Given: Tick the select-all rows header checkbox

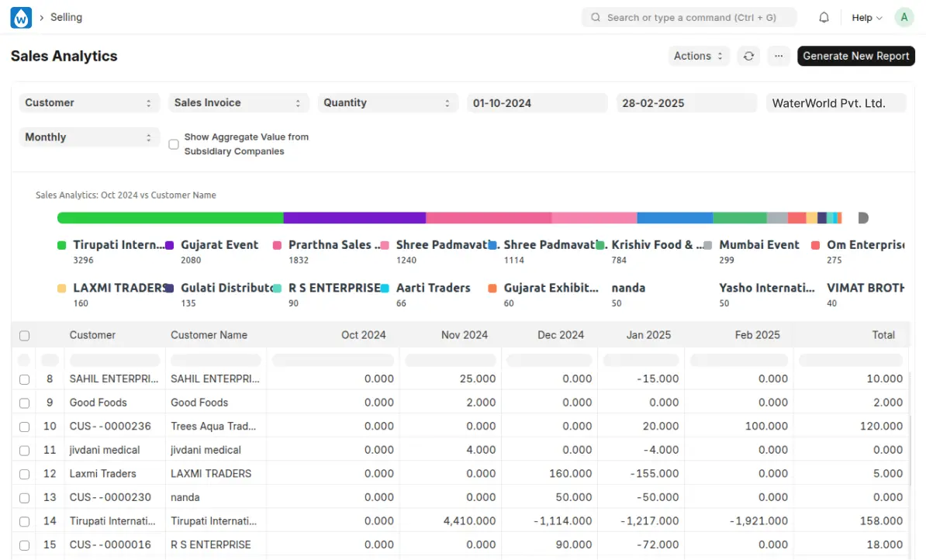Looking at the screenshot, I should (25, 336).
